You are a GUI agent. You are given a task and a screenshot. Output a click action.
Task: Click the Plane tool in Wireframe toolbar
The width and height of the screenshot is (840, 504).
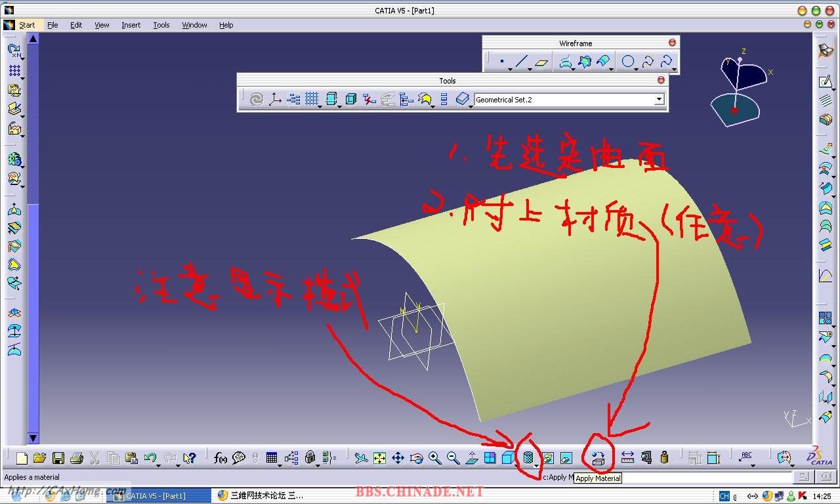click(541, 62)
